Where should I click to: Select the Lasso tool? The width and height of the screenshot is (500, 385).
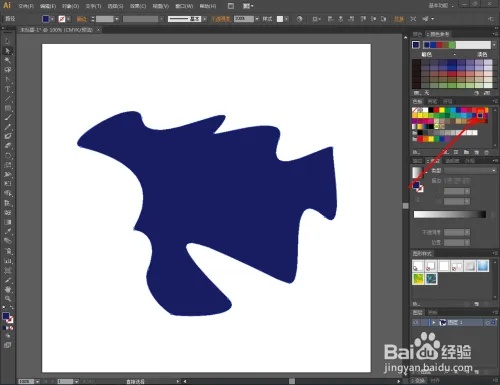pos(7,70)
